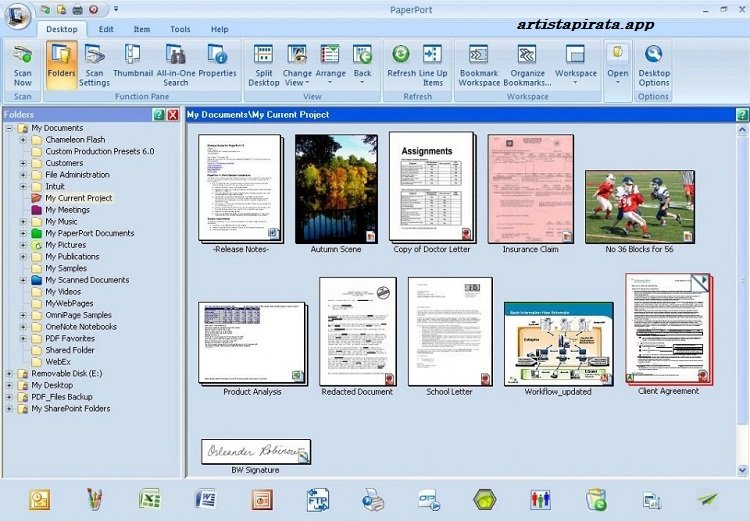Open quick access toolbar customize arrow
The height and width of the screenshot is (521, 750).
[x=116, y=9]
